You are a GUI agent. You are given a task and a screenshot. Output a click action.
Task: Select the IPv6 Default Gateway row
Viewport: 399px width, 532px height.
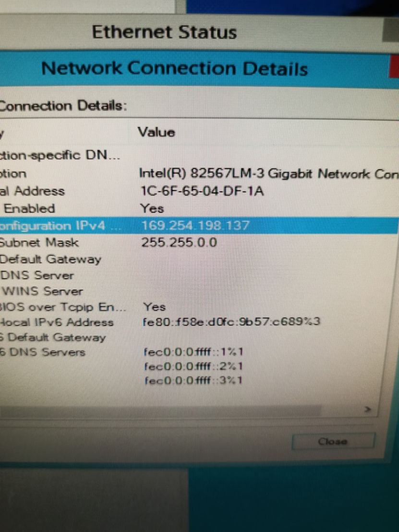click(199, 337)
